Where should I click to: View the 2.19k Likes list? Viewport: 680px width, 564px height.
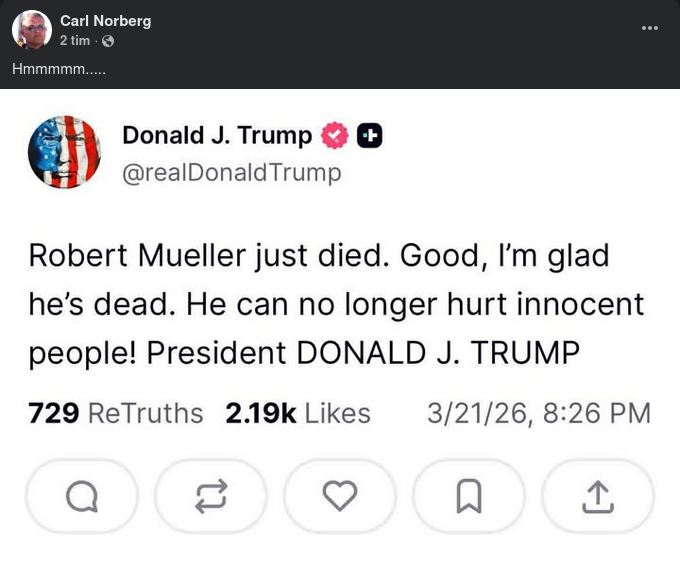point(298,413)
